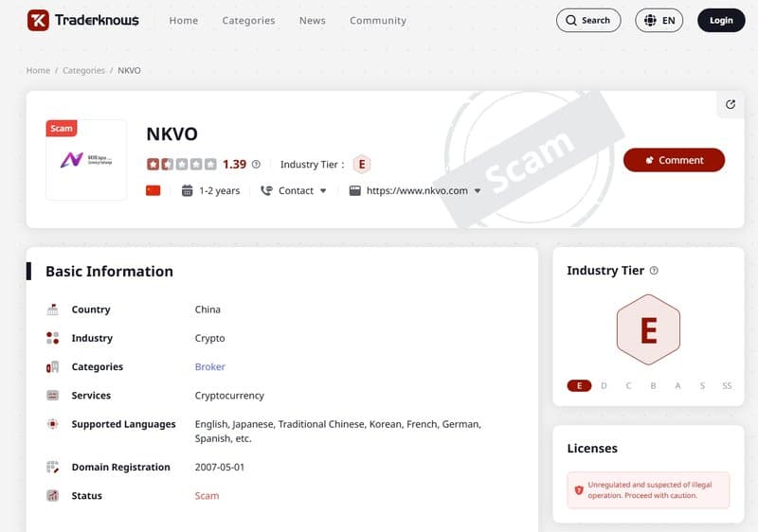Screen dimensions: 758x532
Task: Click the China flag icon
Action: pos(153,190)
